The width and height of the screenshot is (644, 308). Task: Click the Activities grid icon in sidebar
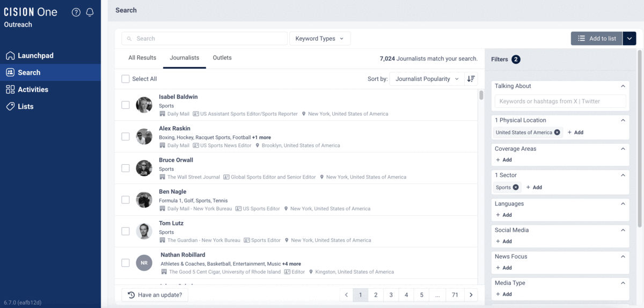[x=10, y=90]
